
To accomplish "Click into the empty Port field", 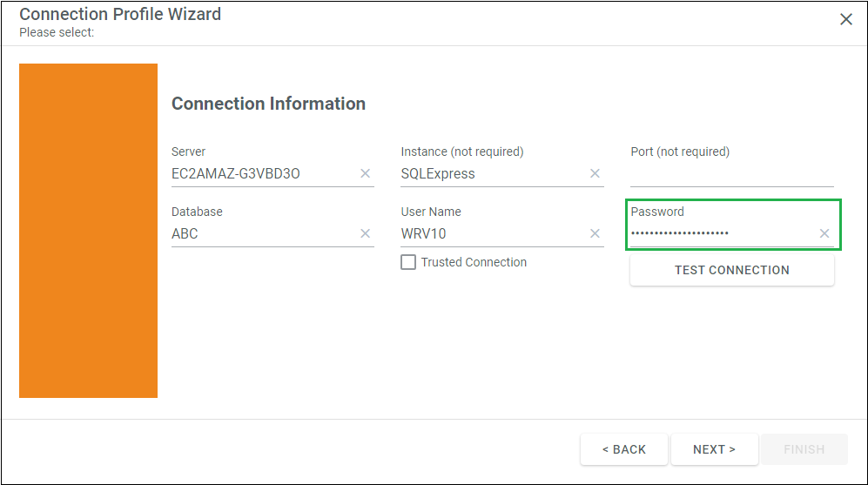I will point(732,174).
